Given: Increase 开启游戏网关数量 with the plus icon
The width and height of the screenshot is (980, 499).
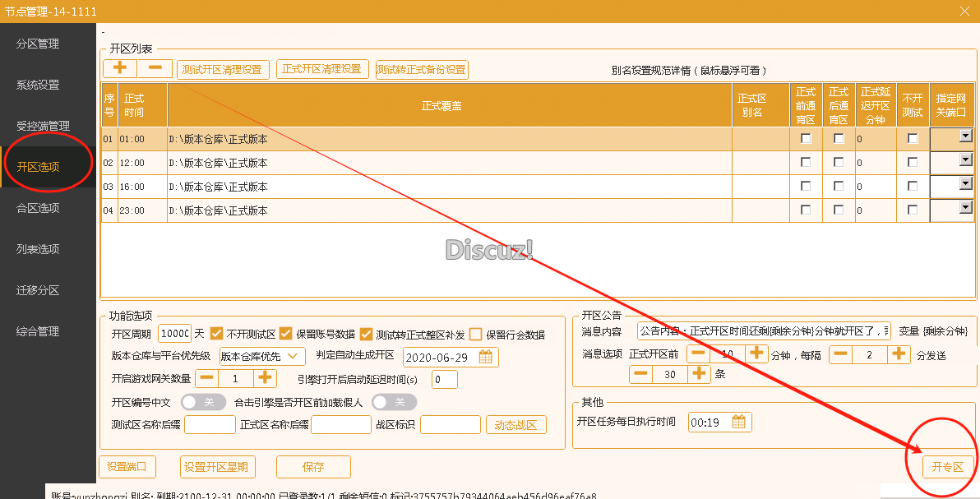Looking at the screenshot, I should pos(263,378).
